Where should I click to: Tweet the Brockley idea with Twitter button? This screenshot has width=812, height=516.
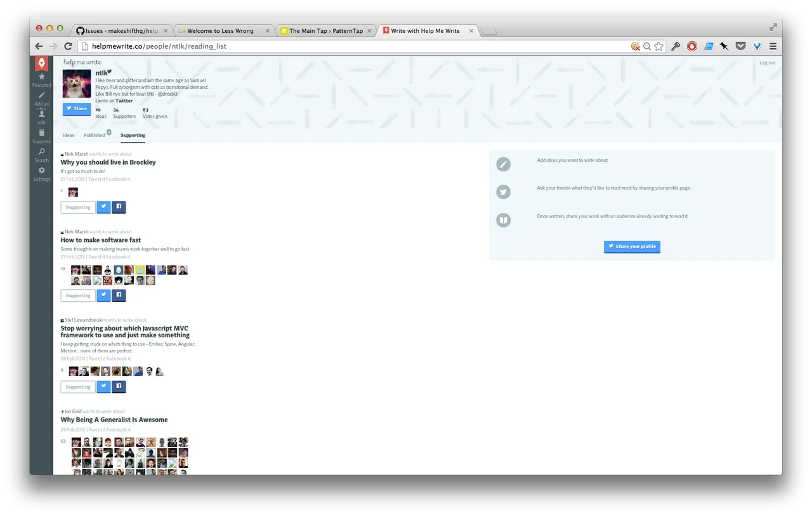tap(103, 207)
